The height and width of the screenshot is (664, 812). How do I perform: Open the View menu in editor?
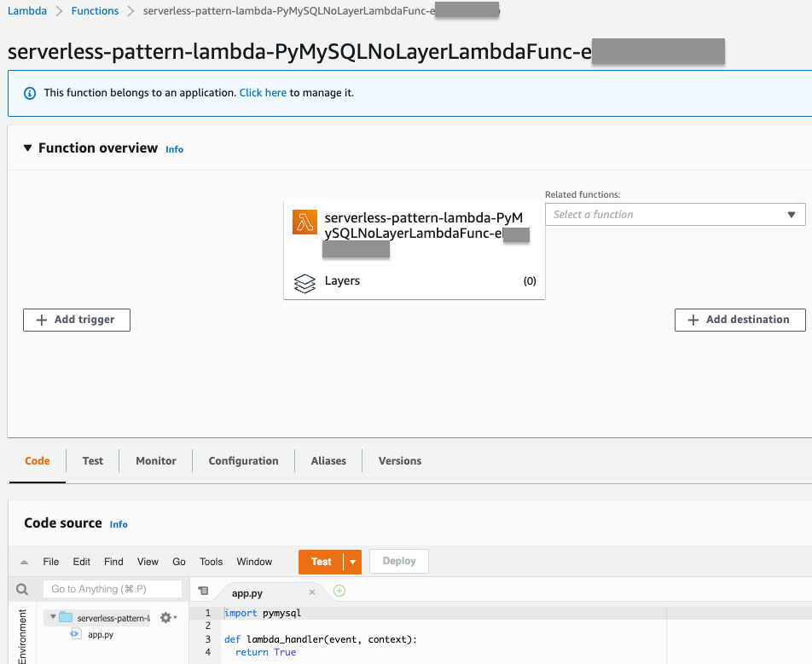(x=148, y=562)
